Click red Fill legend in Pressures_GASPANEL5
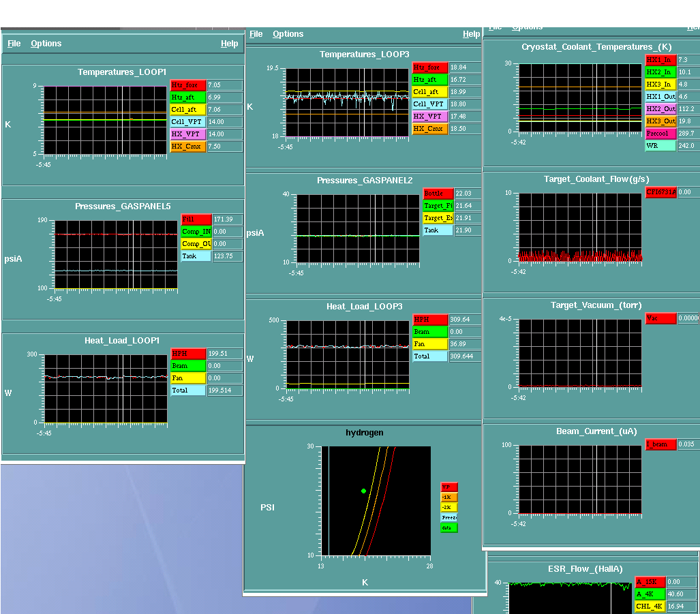This screenshot has height=614, width=700. pos(196,219)
